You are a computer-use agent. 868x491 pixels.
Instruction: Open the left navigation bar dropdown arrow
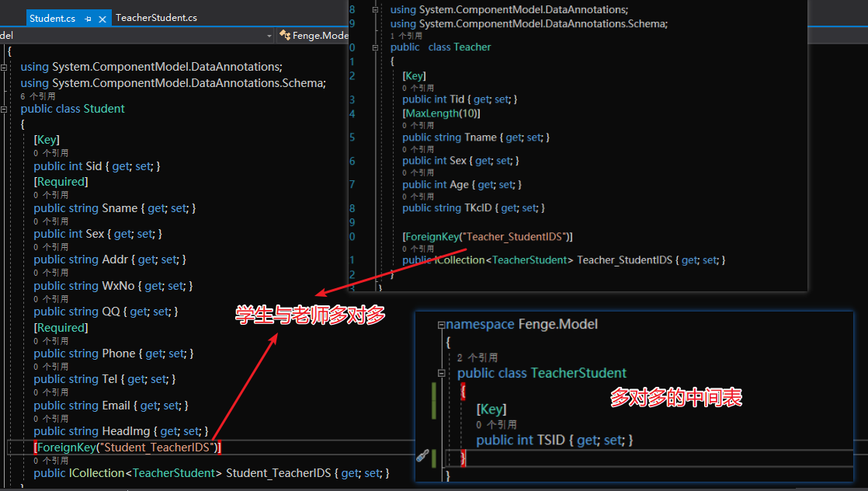click(269, 36)
